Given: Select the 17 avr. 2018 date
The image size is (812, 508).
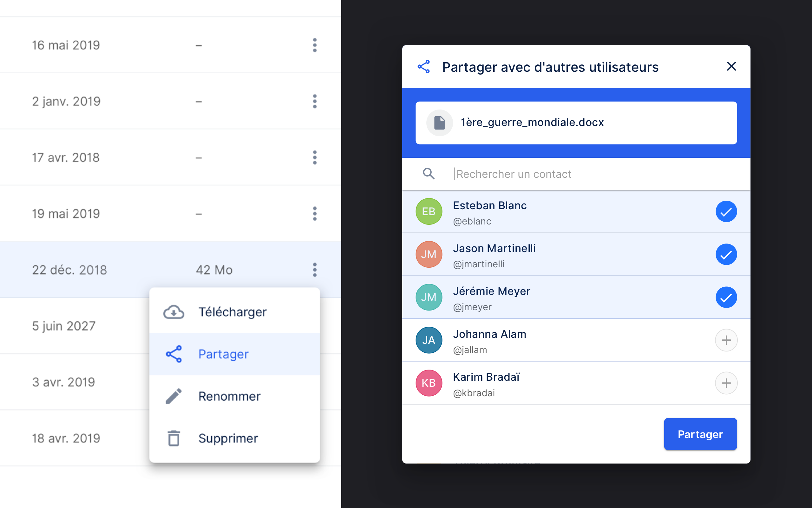Looking at the screenshot, I should pos(66,157).
